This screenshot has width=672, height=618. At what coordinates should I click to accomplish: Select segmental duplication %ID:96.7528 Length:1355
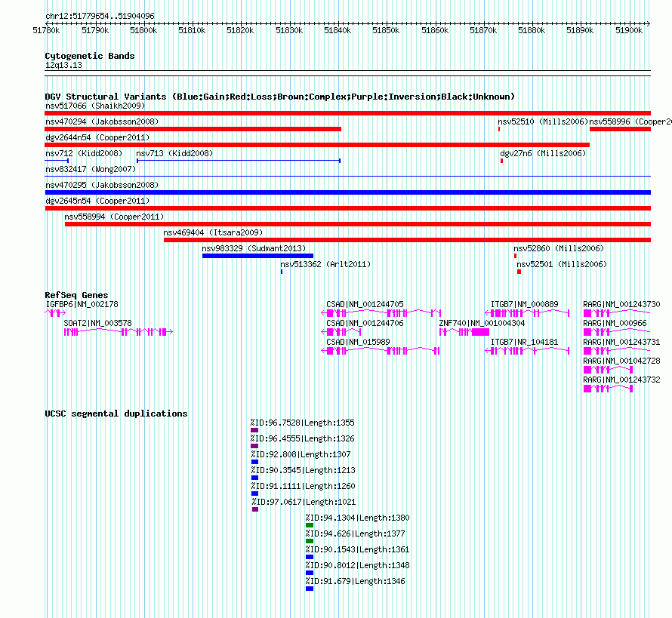[x=254, y=430]
